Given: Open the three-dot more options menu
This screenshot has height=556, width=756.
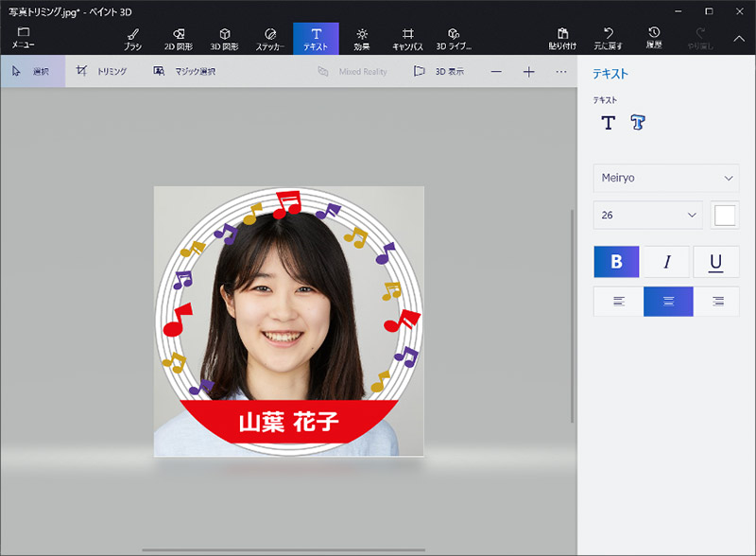Looking at the screenshot, I should pyautogui.click(x=561, y=72).
